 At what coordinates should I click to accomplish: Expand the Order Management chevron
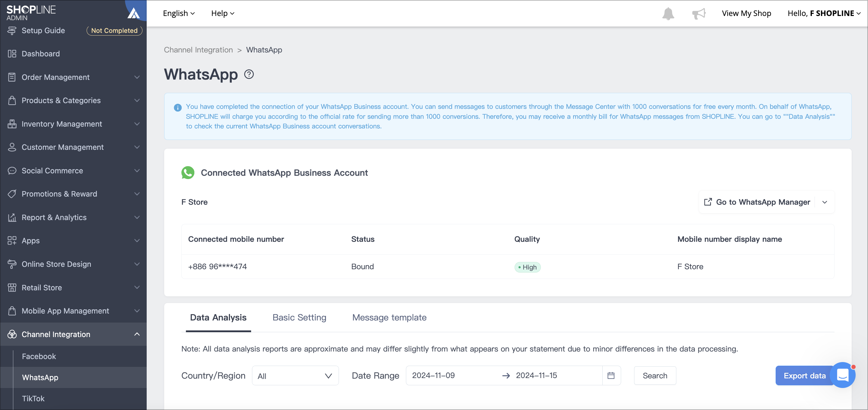tap(137, 77)
